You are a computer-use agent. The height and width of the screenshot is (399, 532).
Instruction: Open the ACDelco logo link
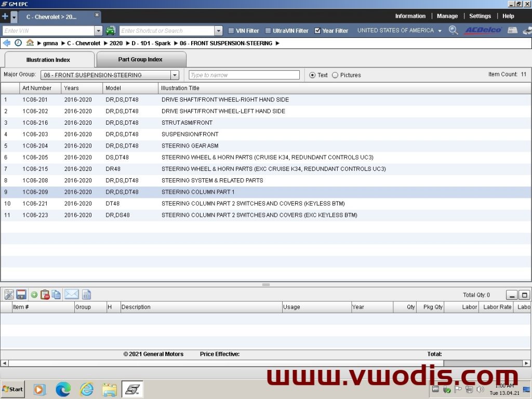483,30
